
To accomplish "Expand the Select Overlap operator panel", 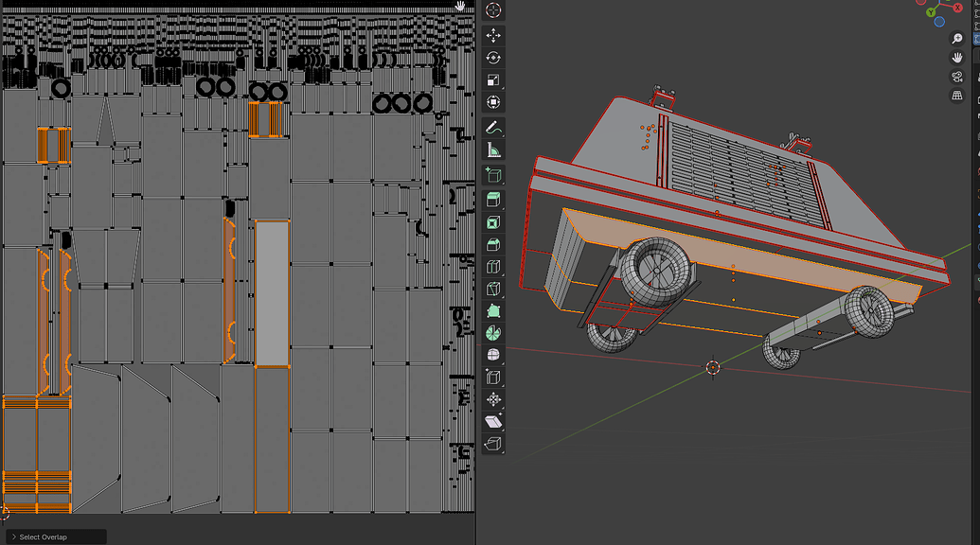I will [56, 536].
